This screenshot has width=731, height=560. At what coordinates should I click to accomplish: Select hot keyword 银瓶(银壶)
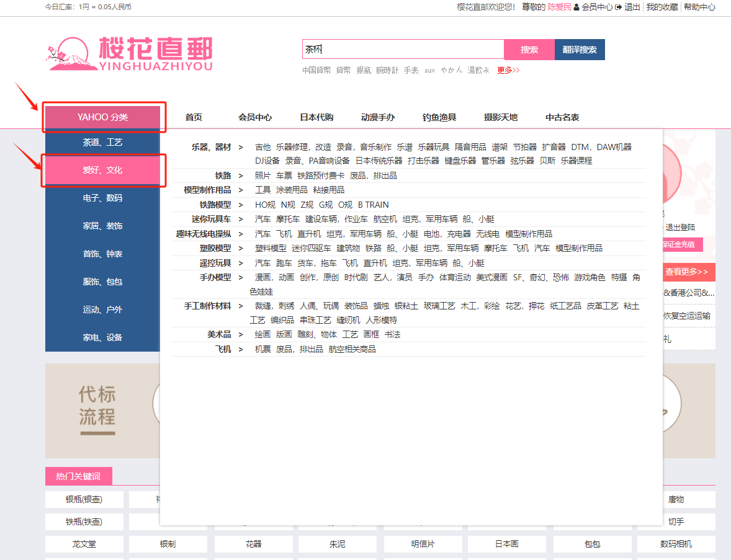click(x=84, y=500)
